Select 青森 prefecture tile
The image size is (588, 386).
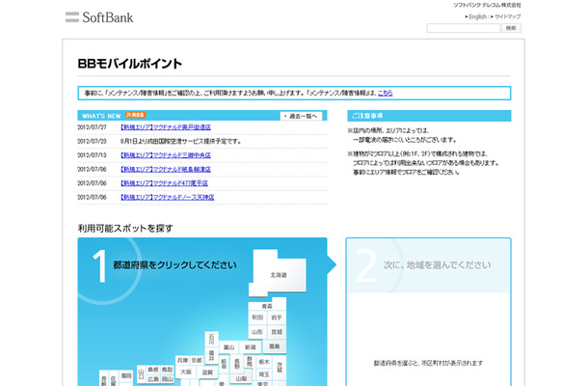[267, 306]
